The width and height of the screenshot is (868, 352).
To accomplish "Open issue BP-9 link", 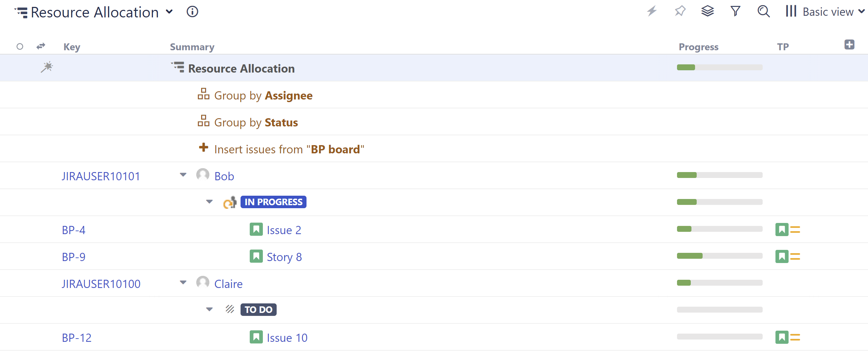I will (74, 256).
